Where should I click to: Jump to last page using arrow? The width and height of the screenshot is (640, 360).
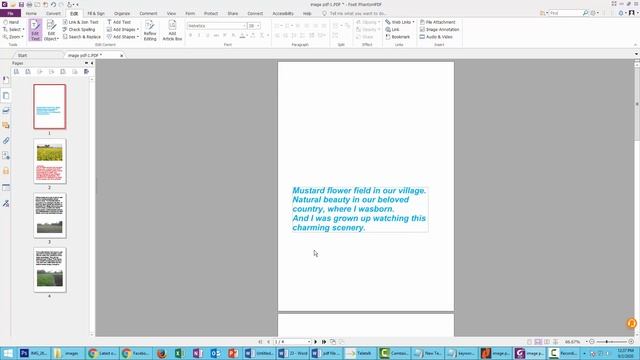[324, 342]
